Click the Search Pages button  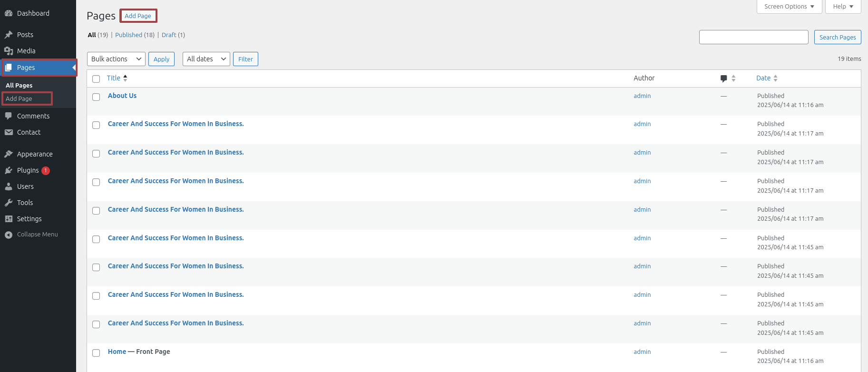point(838,37)
